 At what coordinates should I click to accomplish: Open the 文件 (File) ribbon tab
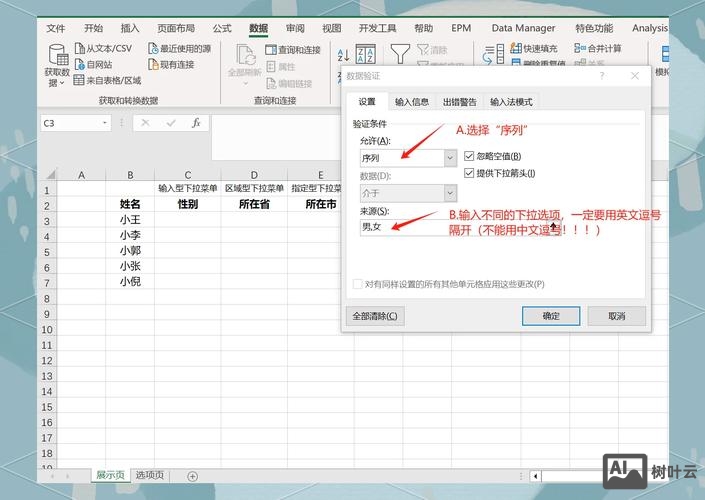tap(56, 28)
